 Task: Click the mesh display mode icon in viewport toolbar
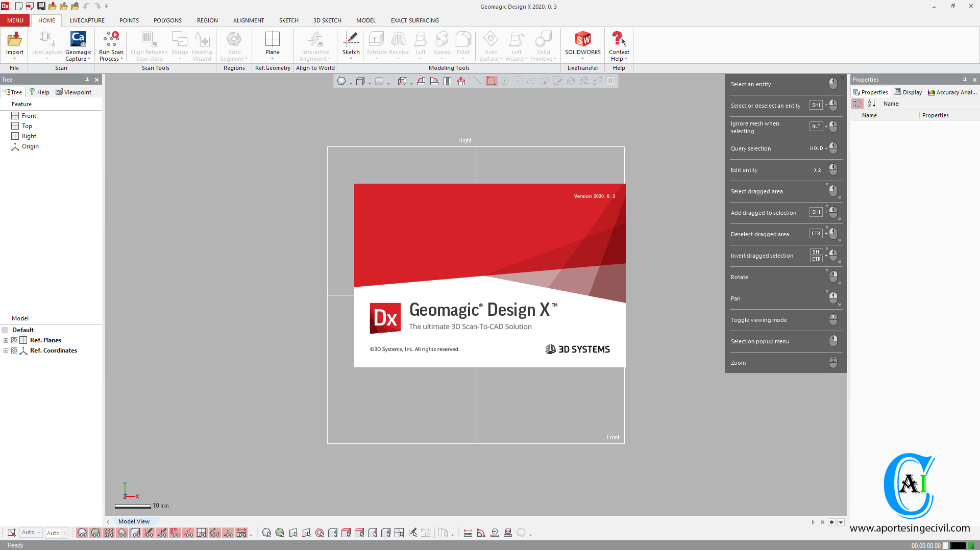[341, 81]
